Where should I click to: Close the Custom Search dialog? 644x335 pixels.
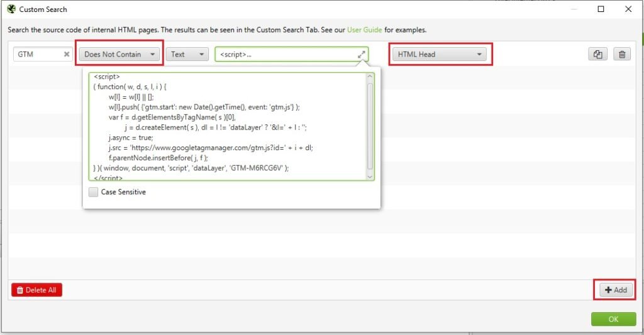click(628, 9)
